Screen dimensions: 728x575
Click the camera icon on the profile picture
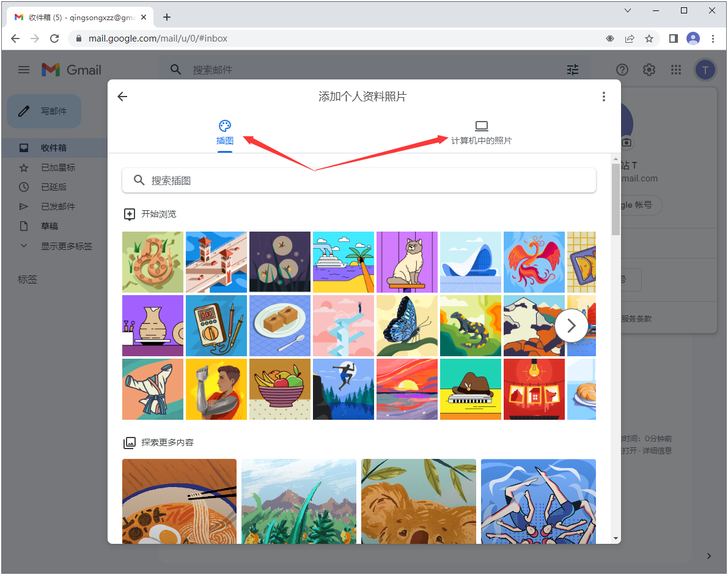pyautogui.click(x=627, y=142)
